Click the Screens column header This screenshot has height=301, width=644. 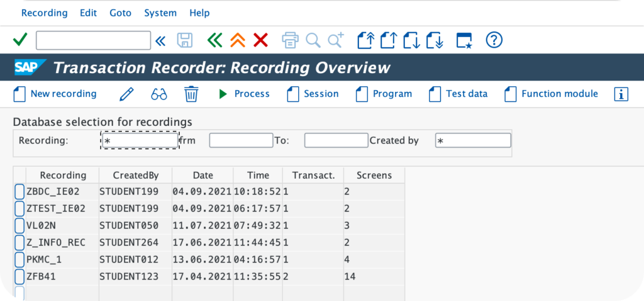[x=374, y=176]
